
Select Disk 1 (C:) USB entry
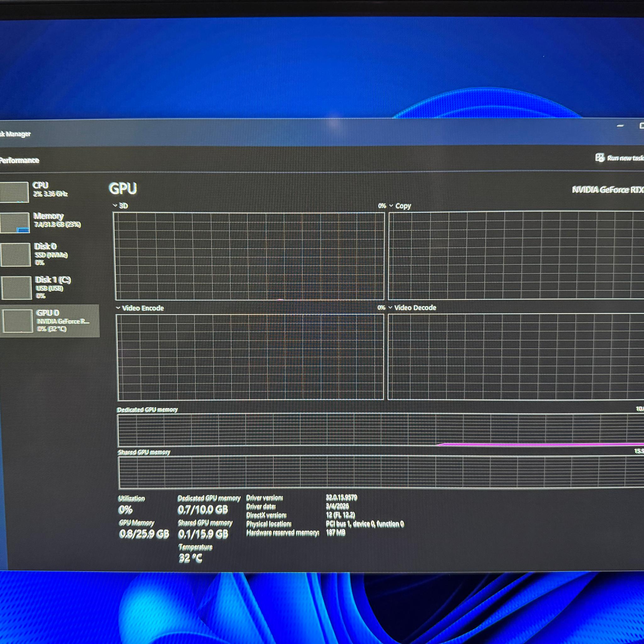point(42,288)
